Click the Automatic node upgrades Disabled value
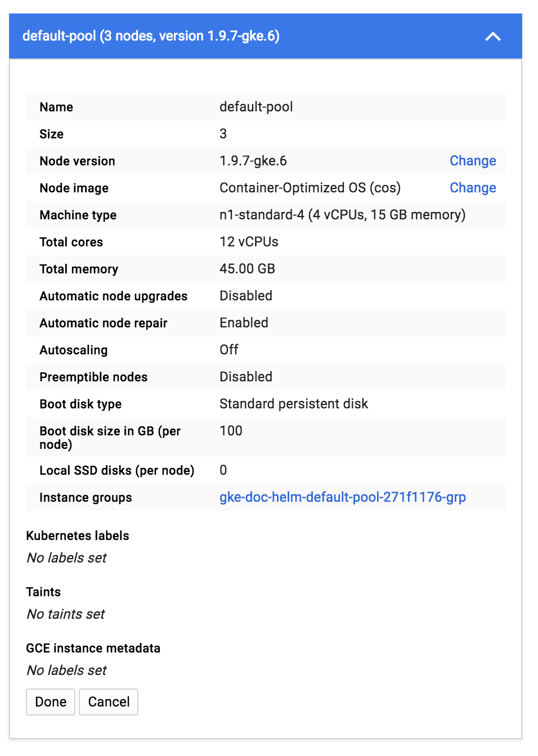Screen dimensions: 538x756 click(x=246, y=296)
